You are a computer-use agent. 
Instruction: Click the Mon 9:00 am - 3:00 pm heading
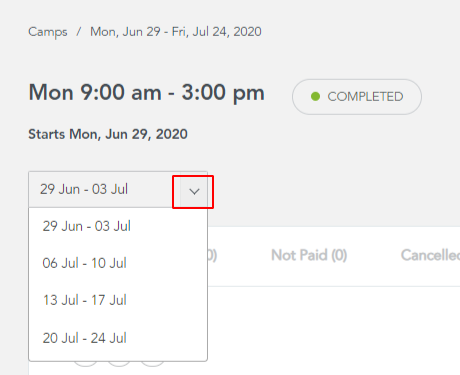[147, 93]
